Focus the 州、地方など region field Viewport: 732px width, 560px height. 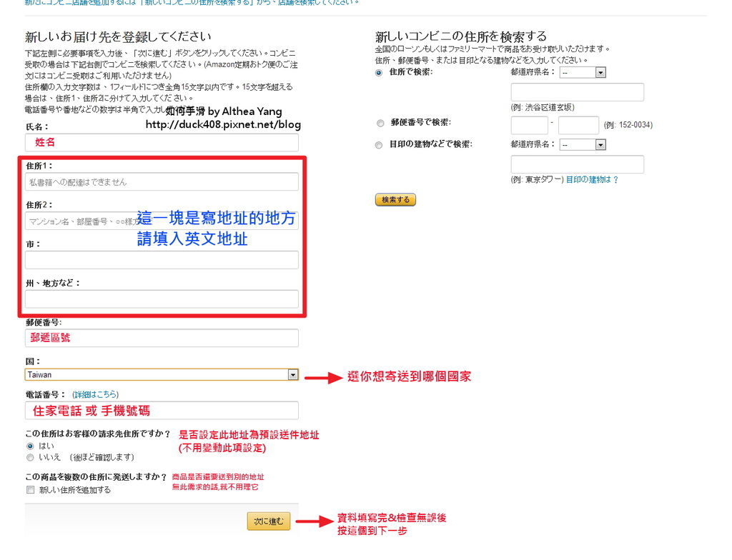(162, 299)
